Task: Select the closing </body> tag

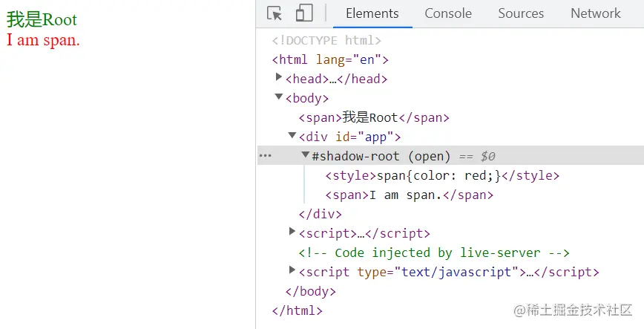Action: point(310,292)
